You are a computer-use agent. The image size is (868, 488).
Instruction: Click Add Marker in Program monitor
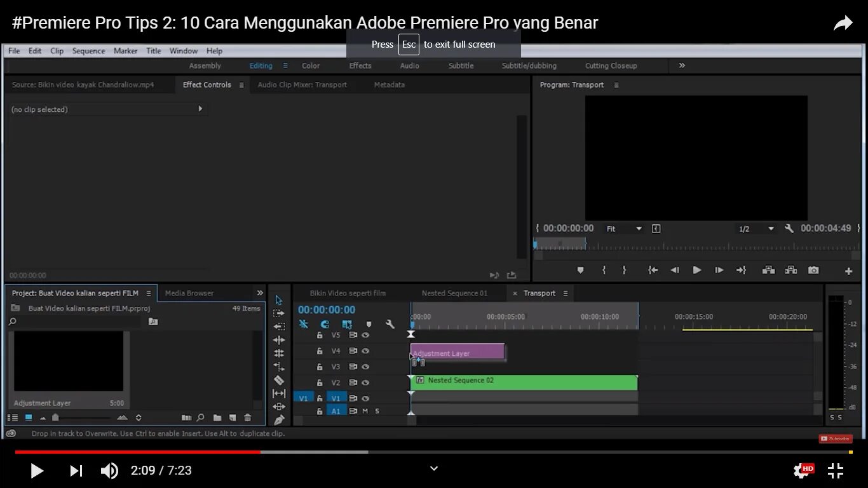coord(580,270)
